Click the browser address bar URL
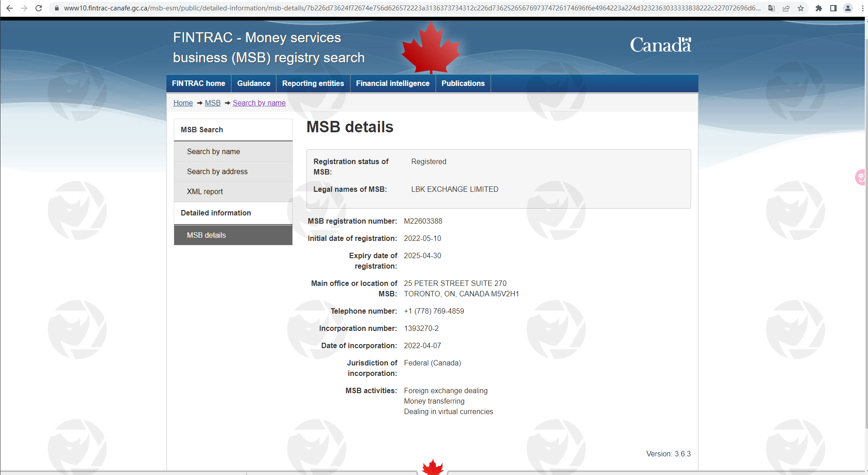 409,8
